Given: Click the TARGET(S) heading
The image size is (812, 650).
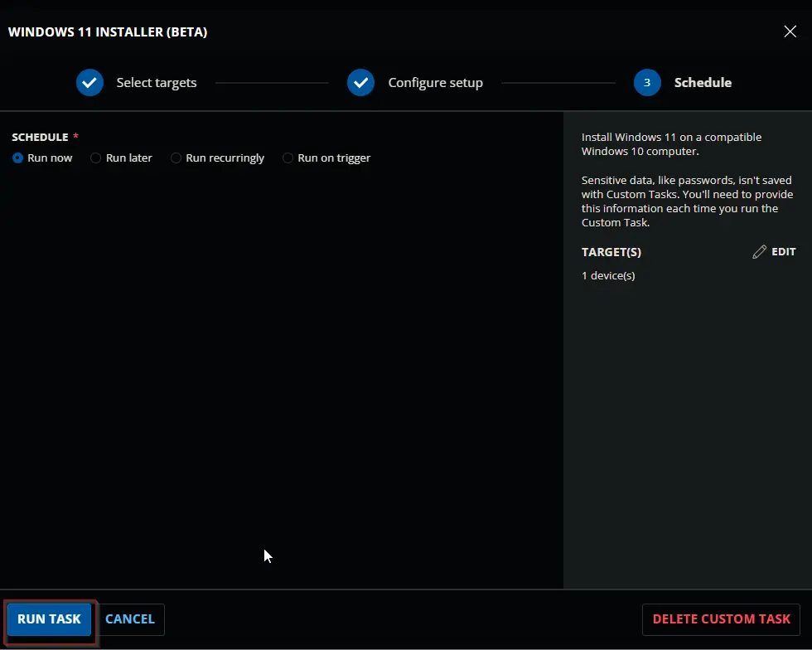Looking at the screenshot, I should pos(611,252).
